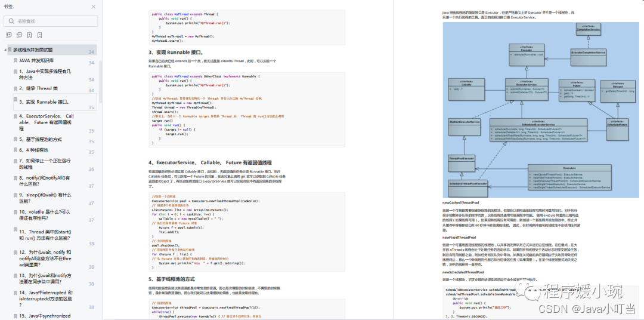The image size is (644, 320).
Task: Open bookmark 10、volatile 是什么
Action: click(46, 215)
